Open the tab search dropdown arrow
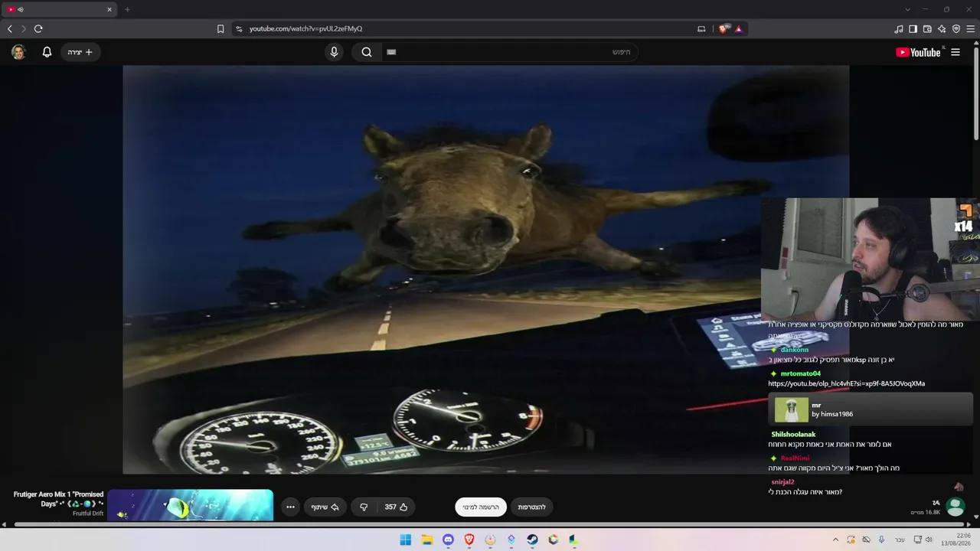Viewport: 980px width, 551px height. click(907, 9)
